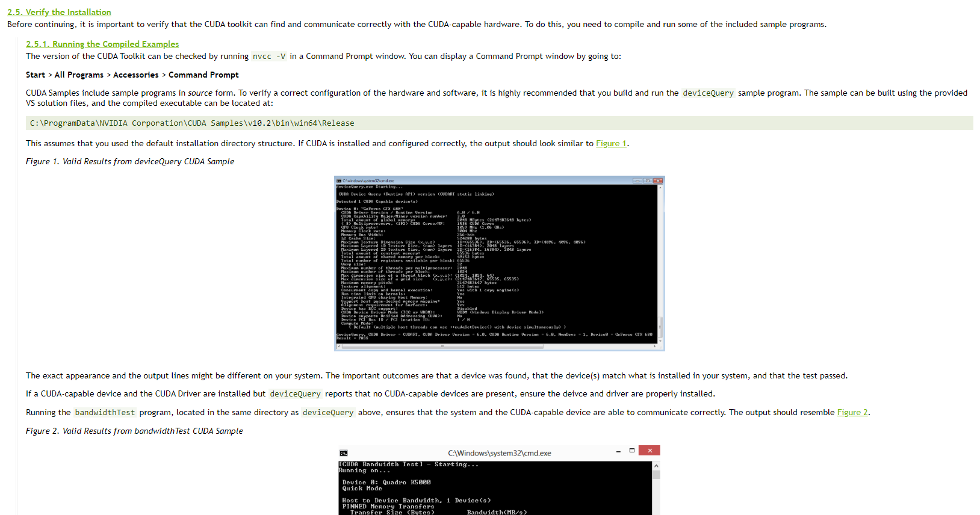Click the 'Accessories' bold text

pyautogui.click(x=136, y=75)
